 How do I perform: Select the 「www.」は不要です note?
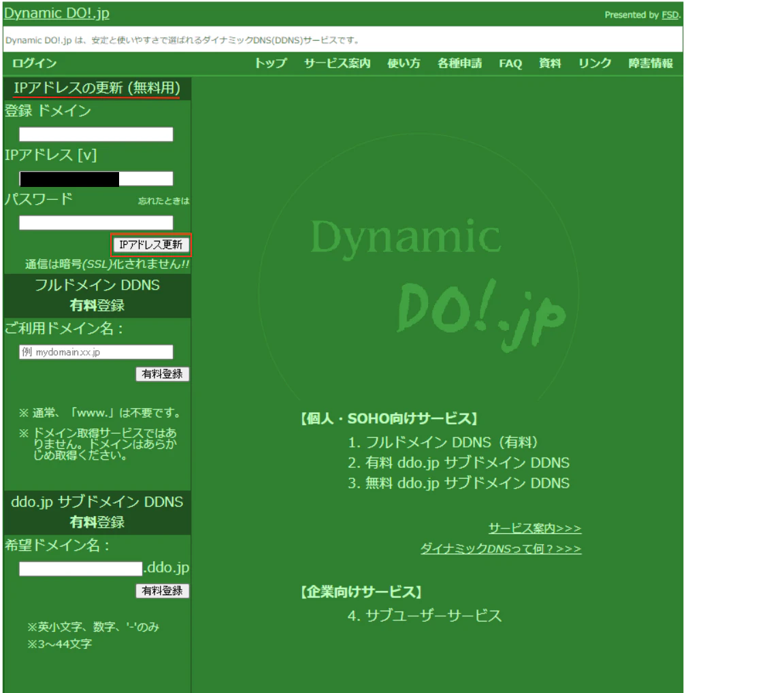[99, 413]
